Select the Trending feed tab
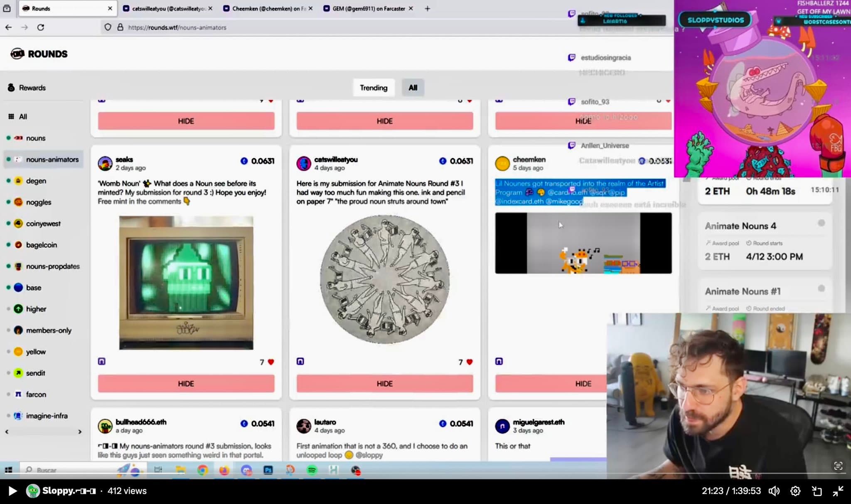Image resolution: width=851 pixels, height=504 pixels. [374, 88]
